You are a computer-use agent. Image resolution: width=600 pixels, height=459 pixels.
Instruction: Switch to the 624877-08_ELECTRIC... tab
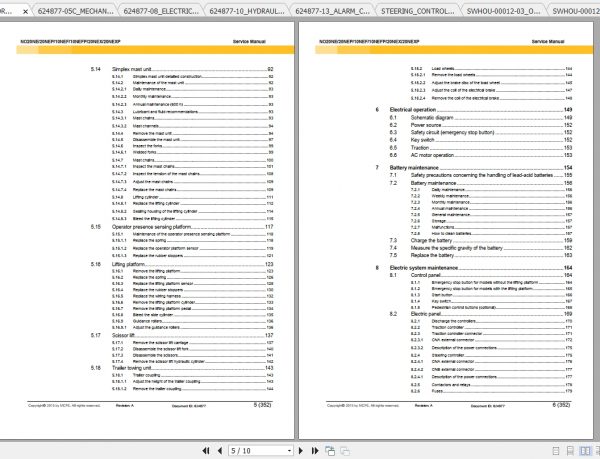[161, 11]
